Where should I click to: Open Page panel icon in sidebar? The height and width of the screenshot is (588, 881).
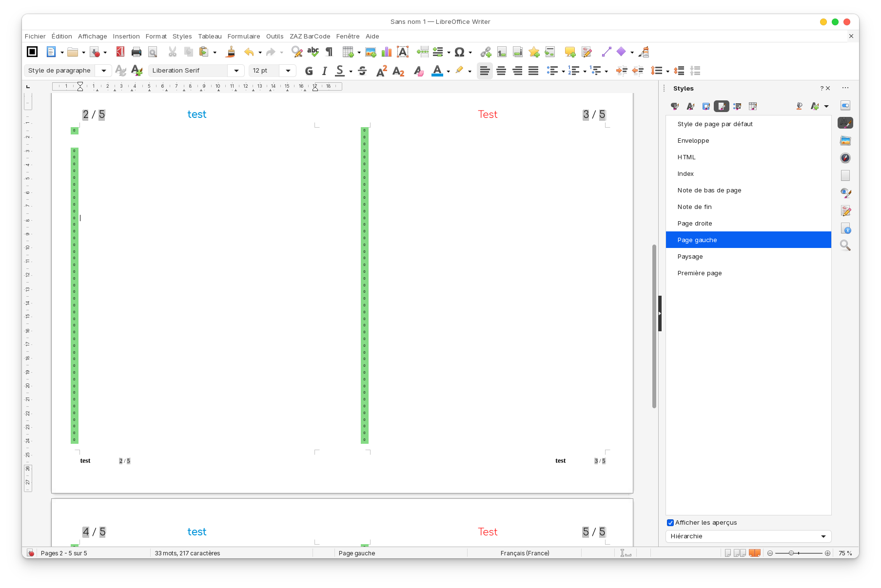pos(845,175)
